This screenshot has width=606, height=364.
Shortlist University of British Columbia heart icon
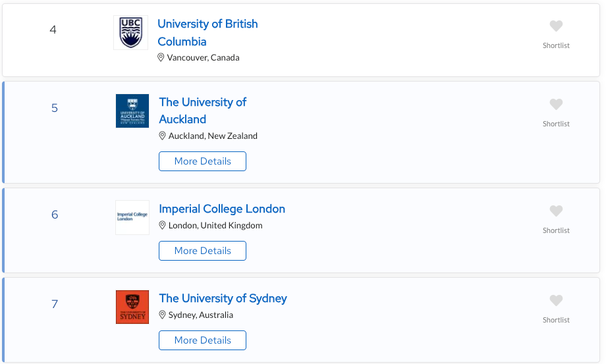(x=556, y=26)
